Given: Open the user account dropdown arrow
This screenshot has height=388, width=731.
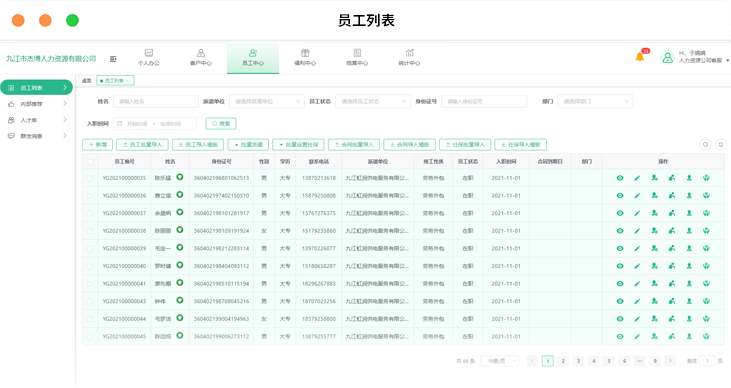Looking at the screenshot, I should [727, 61].
